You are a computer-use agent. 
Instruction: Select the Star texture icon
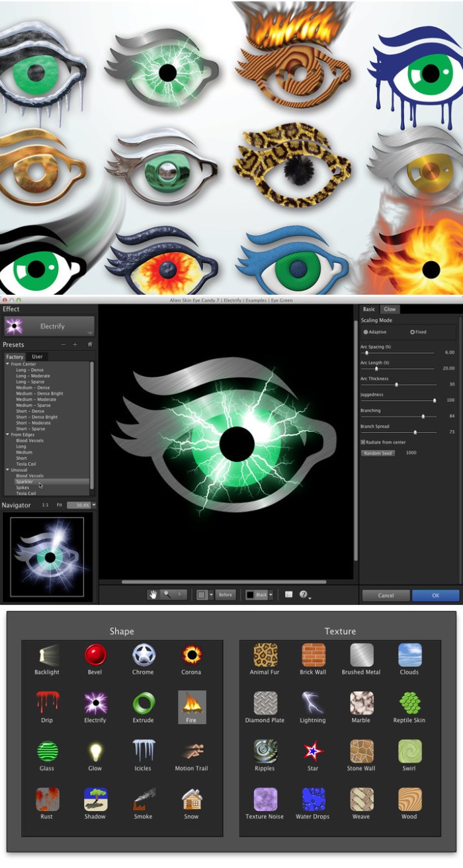click(x=314, y=751)
